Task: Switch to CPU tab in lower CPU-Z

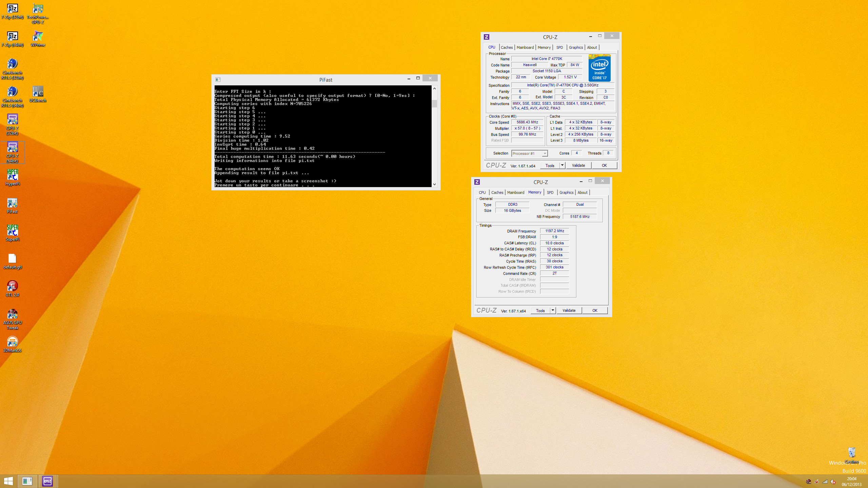Action: (x=482, y=192)
